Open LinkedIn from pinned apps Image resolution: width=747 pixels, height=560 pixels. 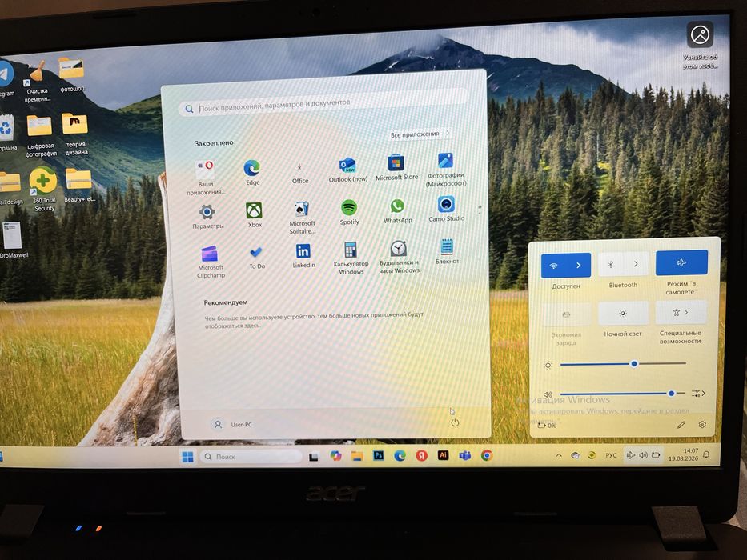(303, 256)
